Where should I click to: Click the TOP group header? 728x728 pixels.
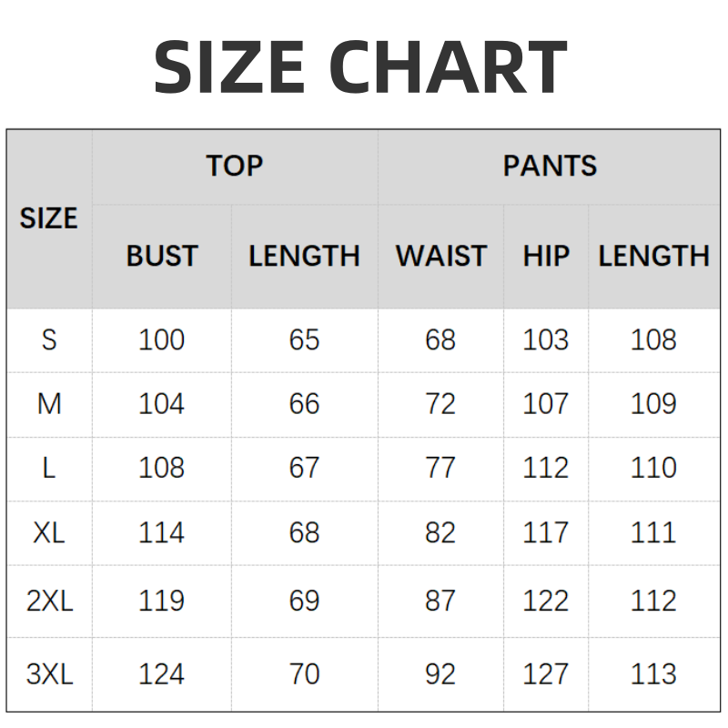234,166
